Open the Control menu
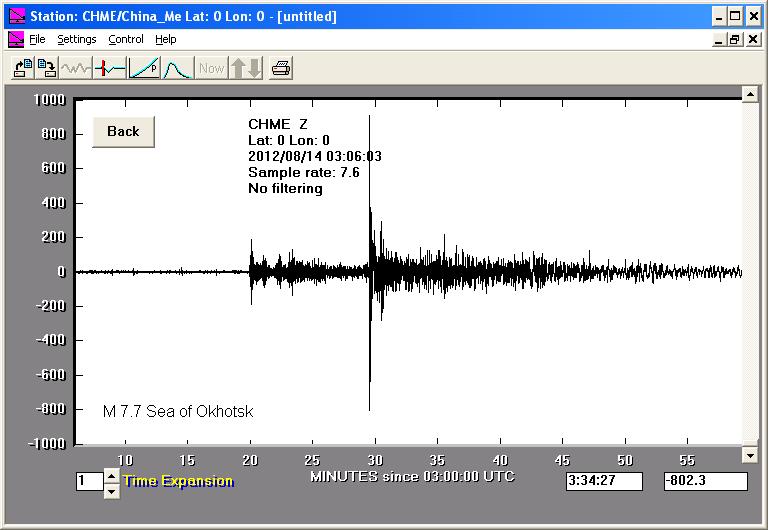 [126, 39]
